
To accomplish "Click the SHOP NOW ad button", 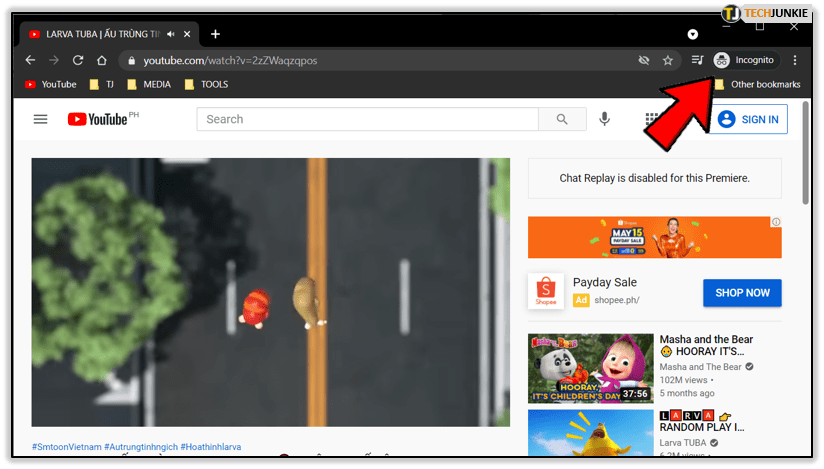I will click(742, 293).
